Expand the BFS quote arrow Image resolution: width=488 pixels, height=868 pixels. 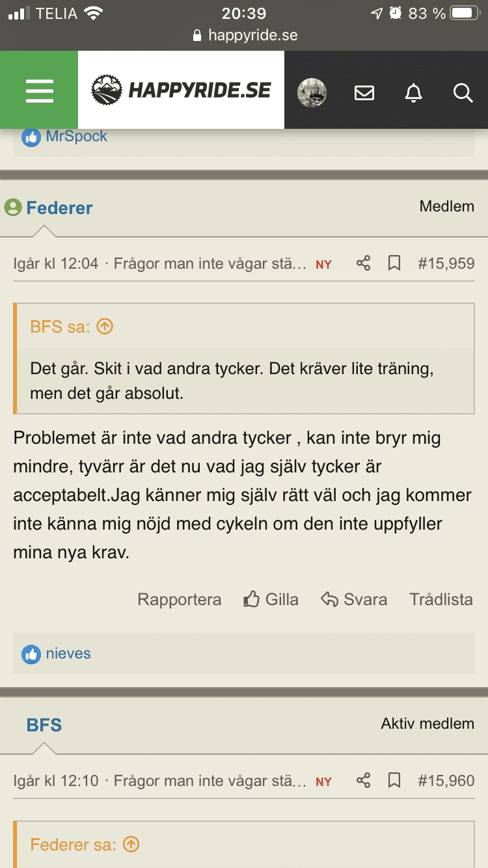[x=105, y=326]
